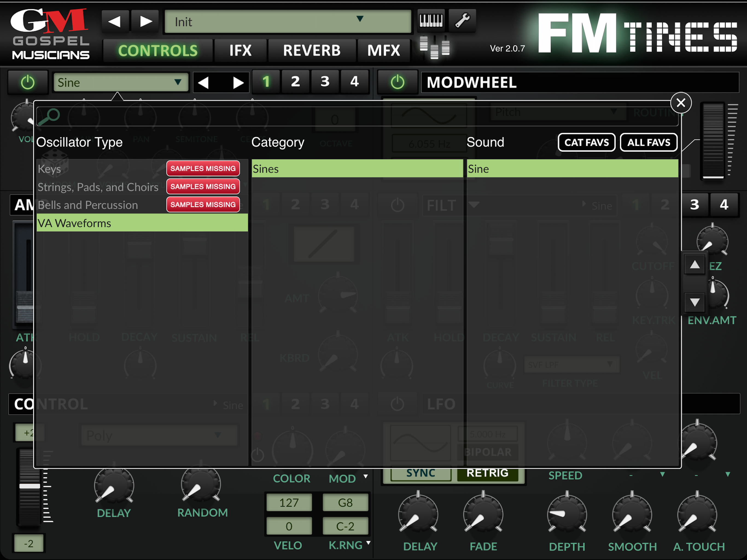Image resolution: width=747 pixels, height=560 pixels.
Task: Open the Init preset dropdown
Action: 288,22
